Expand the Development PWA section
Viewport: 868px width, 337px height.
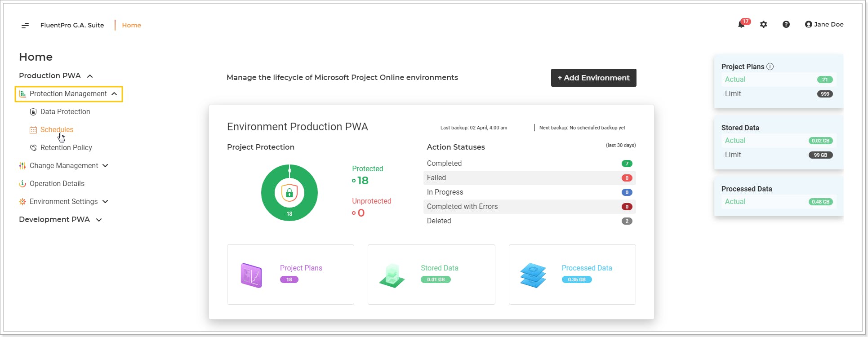(x=99, y=220)
